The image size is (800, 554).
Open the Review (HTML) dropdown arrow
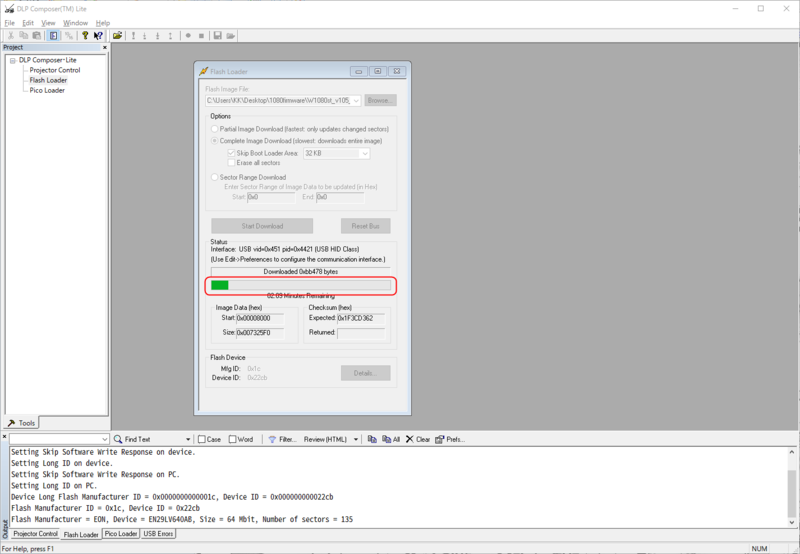(356, 439)
